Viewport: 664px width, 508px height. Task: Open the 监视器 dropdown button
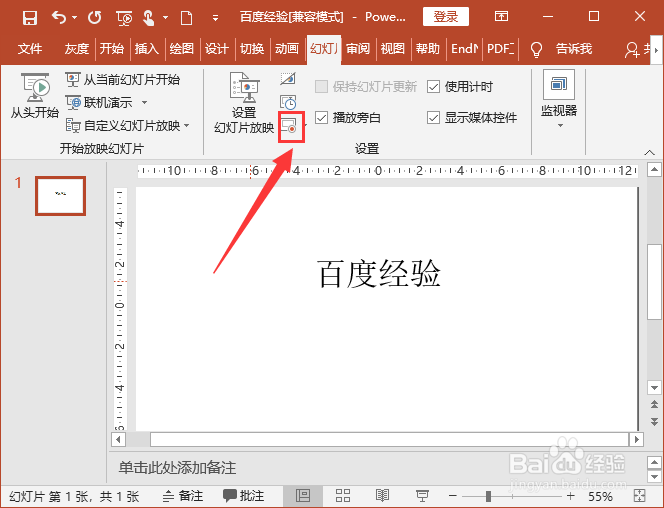pos(559,100)
